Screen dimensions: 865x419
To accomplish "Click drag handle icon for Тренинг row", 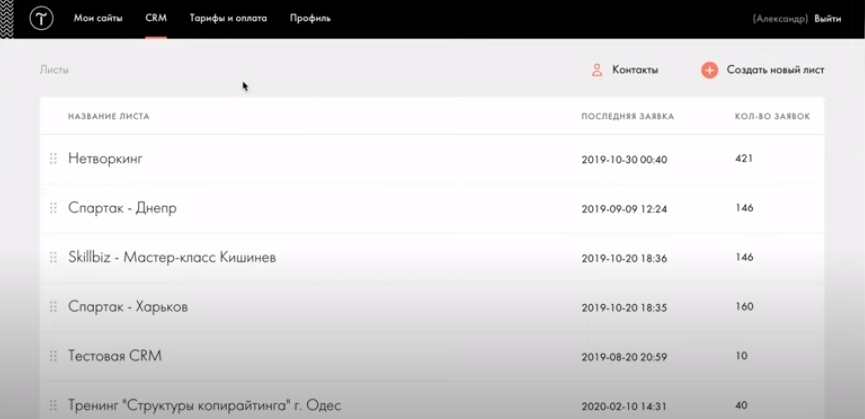I will pyautogui.click(x=54, y=406).
